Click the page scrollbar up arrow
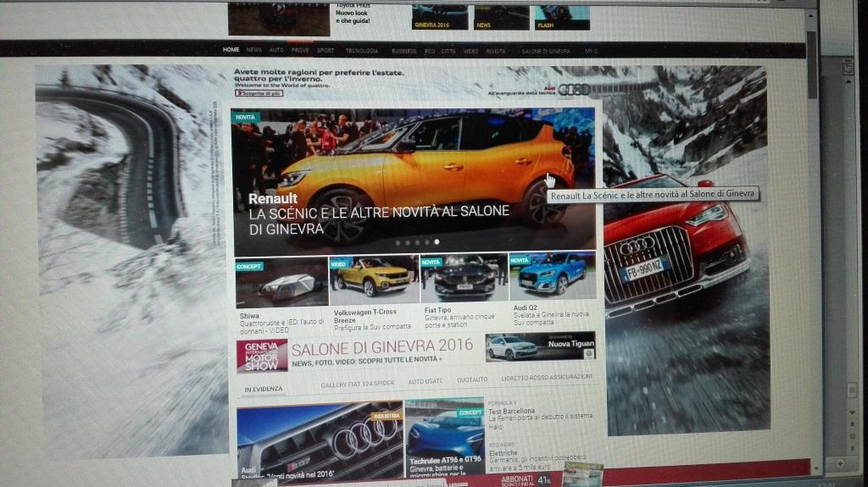The image size is (868, 487). click(811, 15)
